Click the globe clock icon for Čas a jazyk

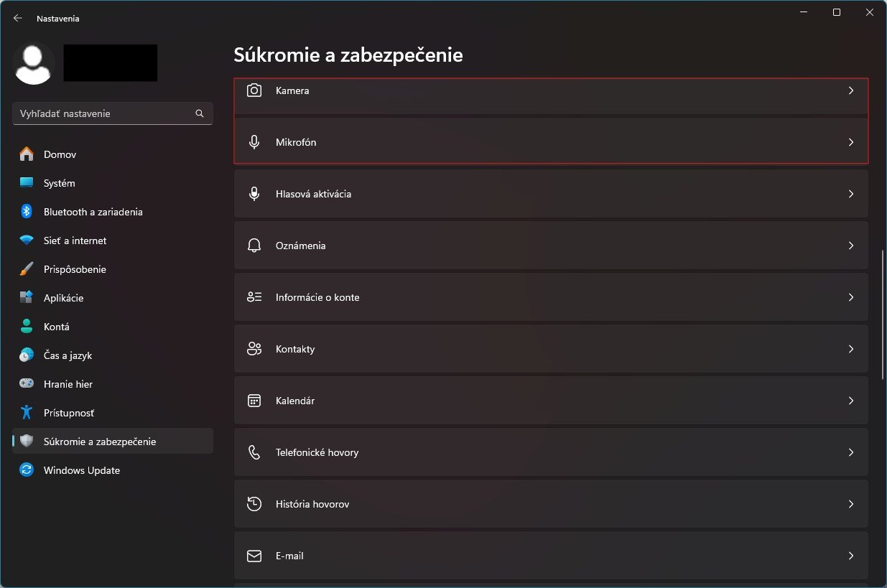click(27, 355)
